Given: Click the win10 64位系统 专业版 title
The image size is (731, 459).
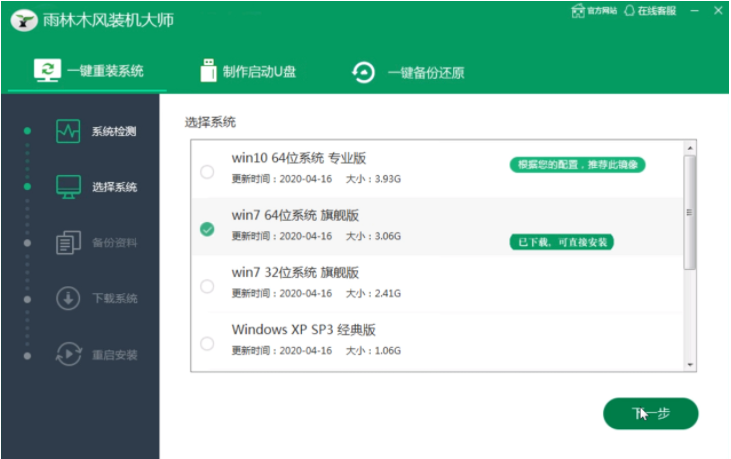Looking at the screenshot, I should (x=298, y=158).
